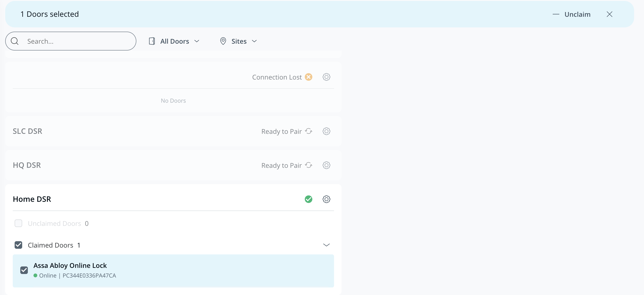Uncheck the Claimed Doors checkbox
The image size is (644, 295).
pos(18,245)
